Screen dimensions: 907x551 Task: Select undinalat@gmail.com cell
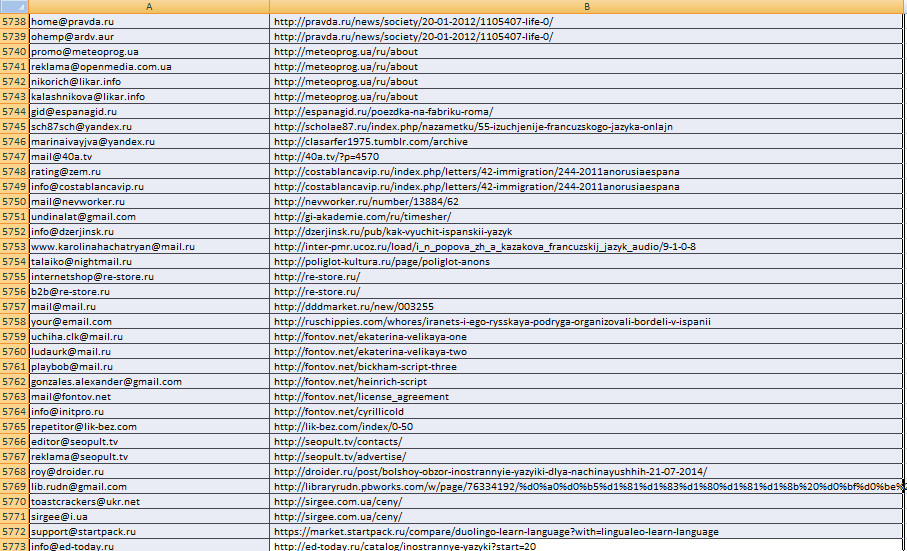[149, 217]
